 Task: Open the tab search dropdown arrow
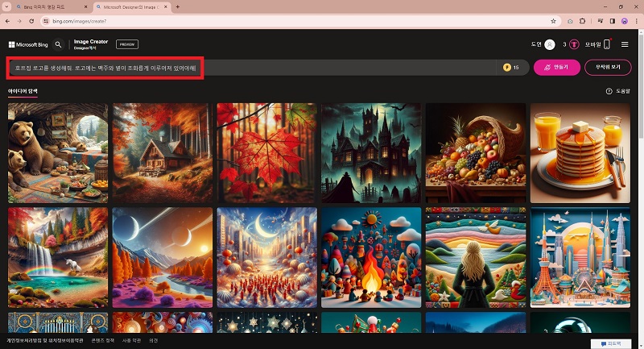(x=6, y=6)
